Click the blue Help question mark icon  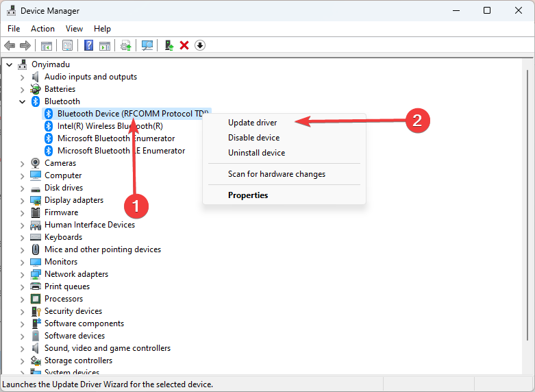(x=89, y=45)
